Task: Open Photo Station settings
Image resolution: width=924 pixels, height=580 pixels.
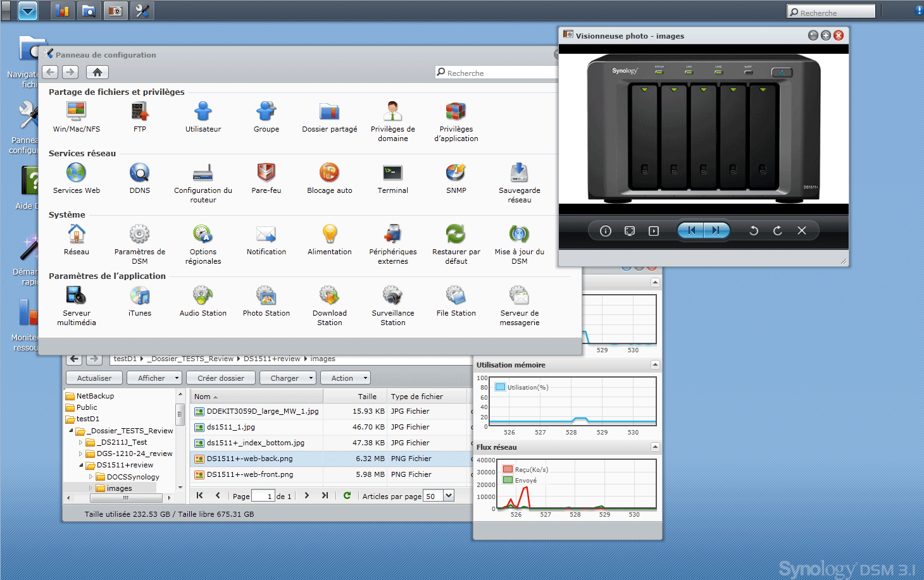Action: tap(266, 295)
